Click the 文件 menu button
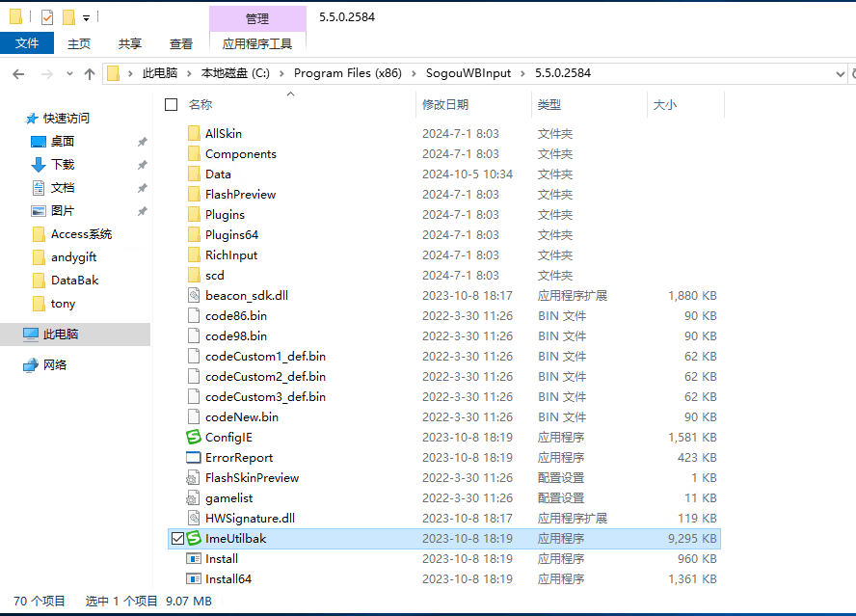This screenshot has width=856, height=616. point(28,42)
